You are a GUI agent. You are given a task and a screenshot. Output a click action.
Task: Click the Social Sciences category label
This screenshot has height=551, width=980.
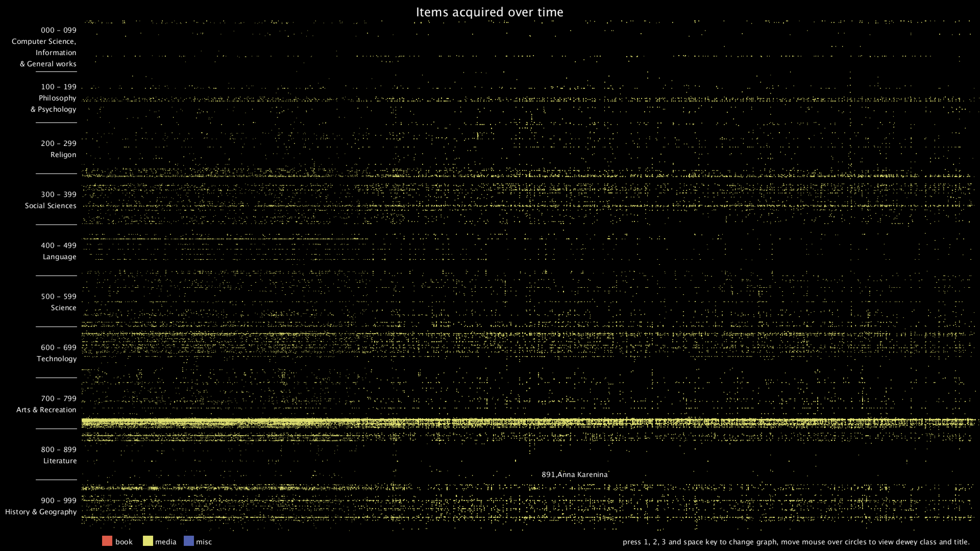click(x=51, y=206)
